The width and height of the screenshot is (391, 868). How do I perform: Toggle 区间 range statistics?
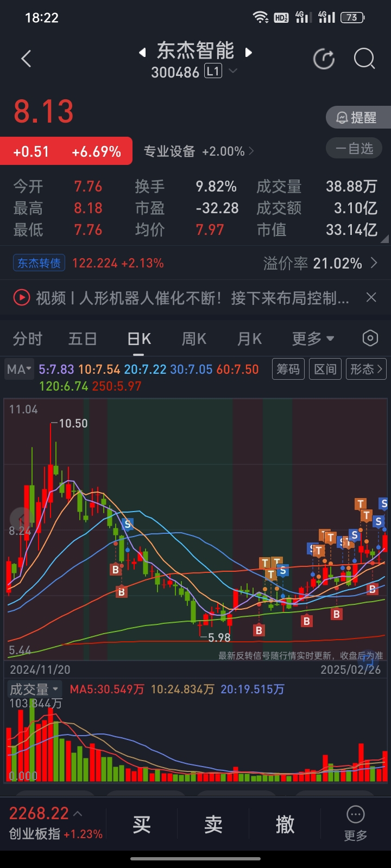pyautogui.click(x=325, y=369)
